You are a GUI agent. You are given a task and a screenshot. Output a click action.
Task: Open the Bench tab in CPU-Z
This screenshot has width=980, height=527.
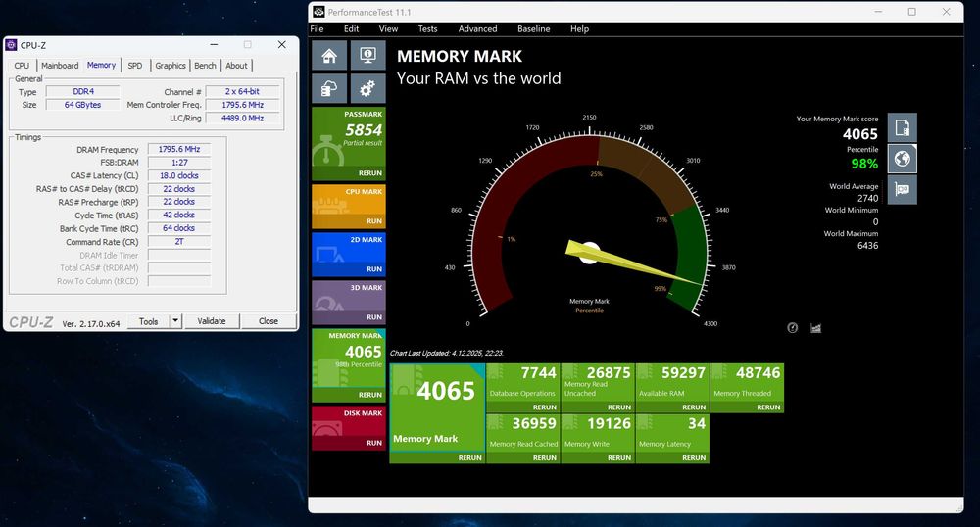pos(205,66)
